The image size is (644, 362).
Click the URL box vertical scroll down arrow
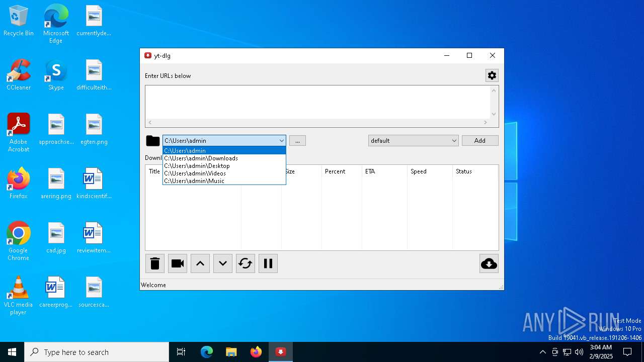pos(494,114)
